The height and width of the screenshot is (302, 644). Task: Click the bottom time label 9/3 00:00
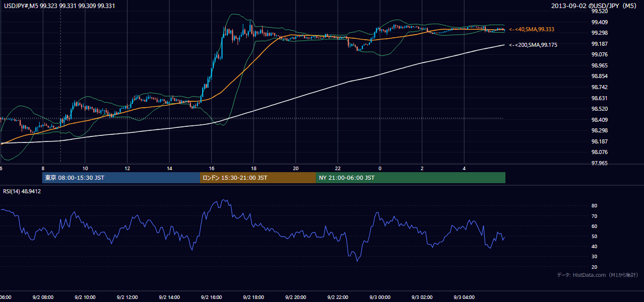(x=379, y=297)
